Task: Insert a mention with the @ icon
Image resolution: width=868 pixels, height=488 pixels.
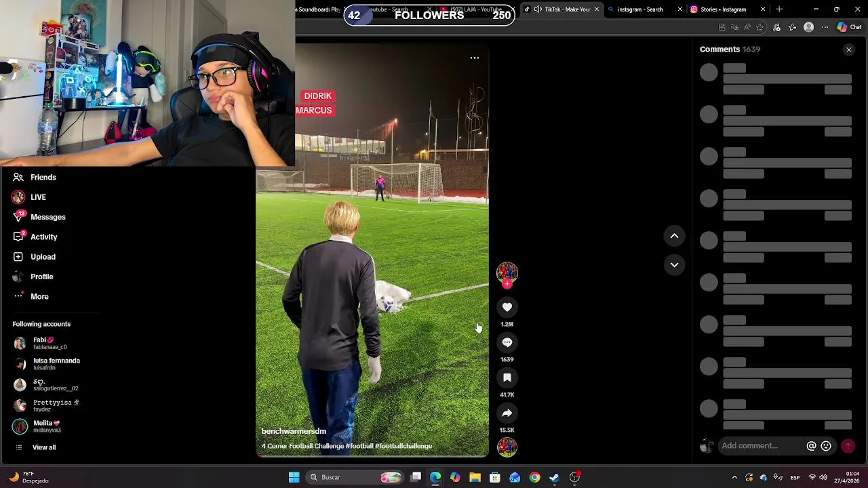Action: [811, 446]
